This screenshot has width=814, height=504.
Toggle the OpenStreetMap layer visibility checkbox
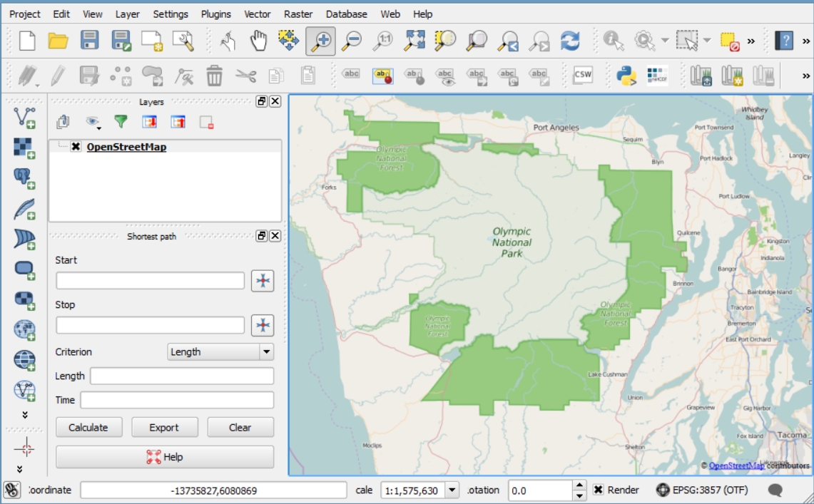click(x=76, y=147)
